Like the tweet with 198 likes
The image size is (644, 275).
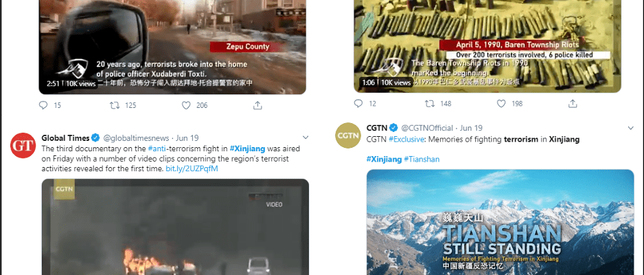tap(501, 104)
